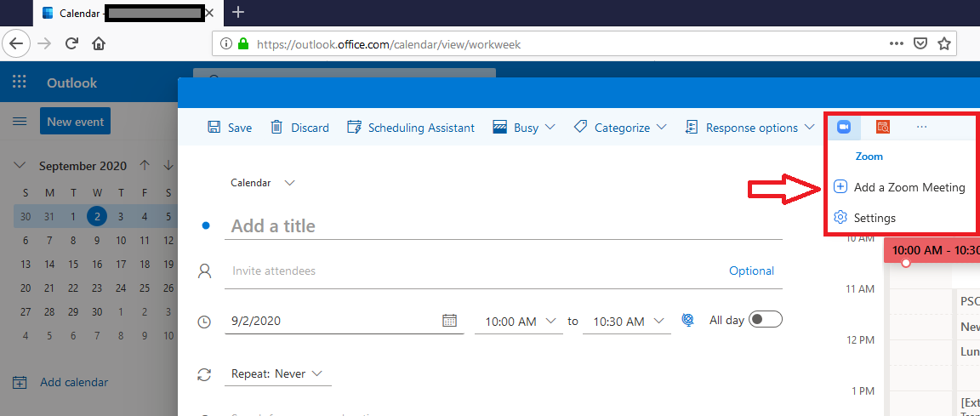Click the browser home icon

[98, 43]
